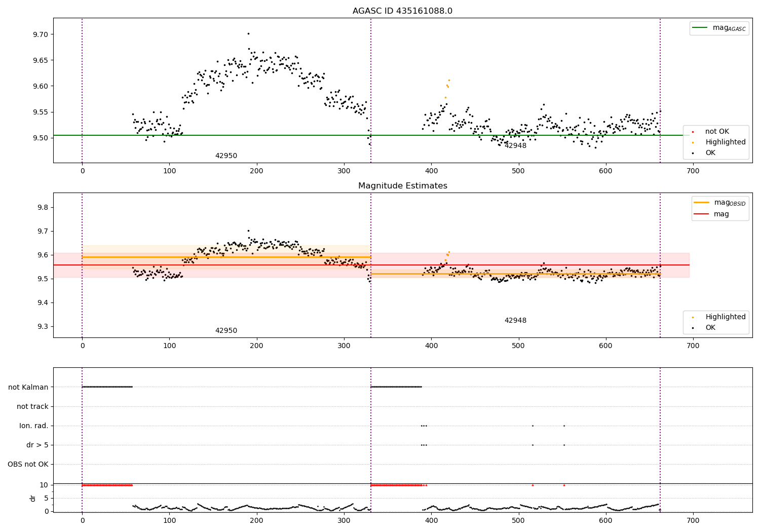
Task: Click the first red dr=10 marker run starting at x=0
Action: coord(107,485)
